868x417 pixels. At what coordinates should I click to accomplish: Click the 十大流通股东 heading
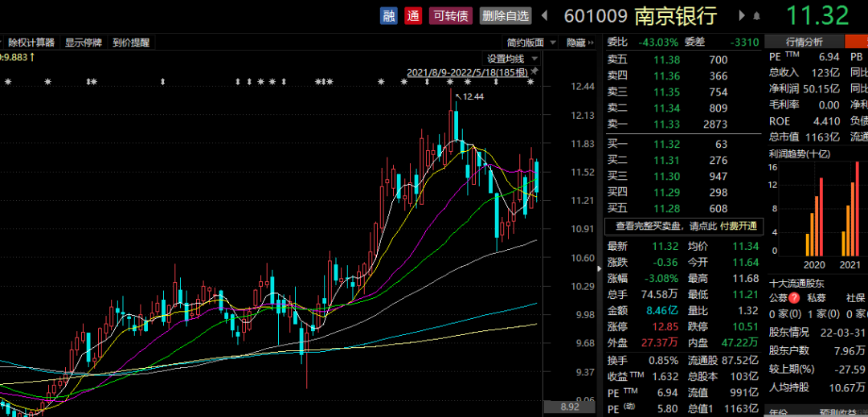tap(796, 284)
